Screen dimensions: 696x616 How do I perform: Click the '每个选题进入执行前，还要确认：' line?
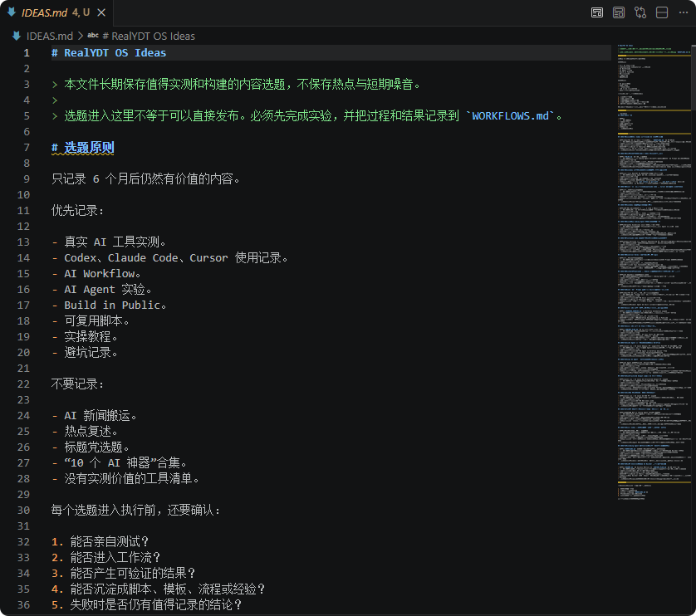coord(136,510)
